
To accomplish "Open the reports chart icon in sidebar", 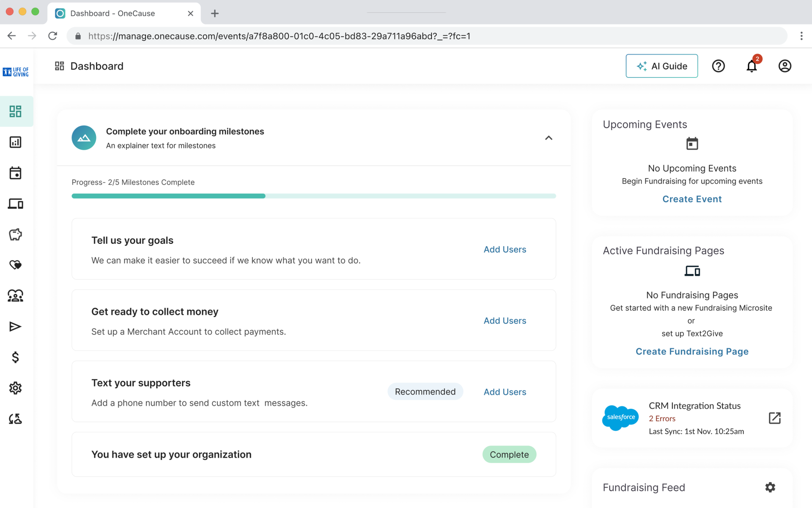I will [x=16, y=142].
